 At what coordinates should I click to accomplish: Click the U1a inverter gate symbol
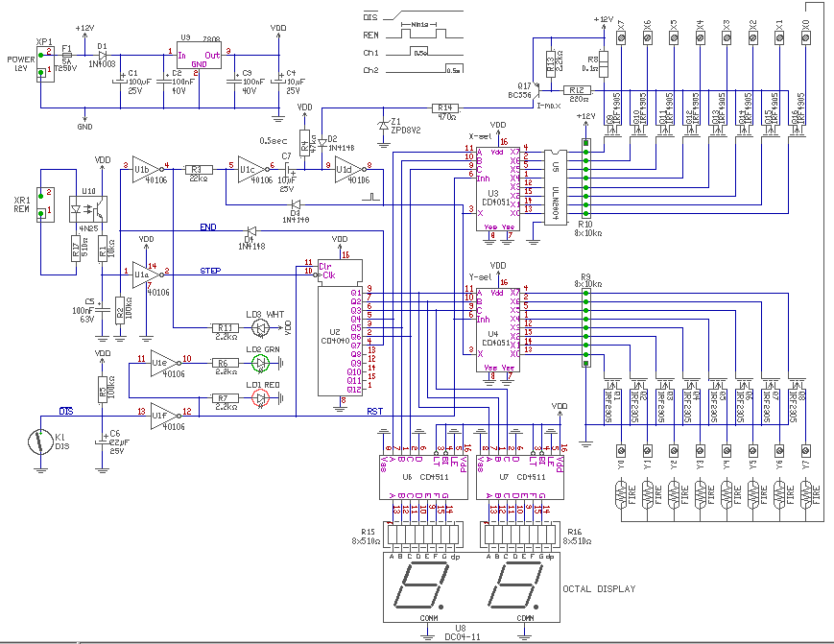[x=147, y=274]
